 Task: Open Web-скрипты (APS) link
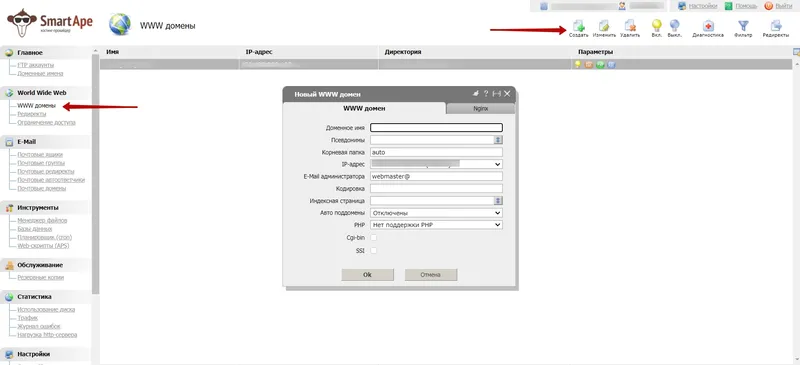[x=43, y=246]
